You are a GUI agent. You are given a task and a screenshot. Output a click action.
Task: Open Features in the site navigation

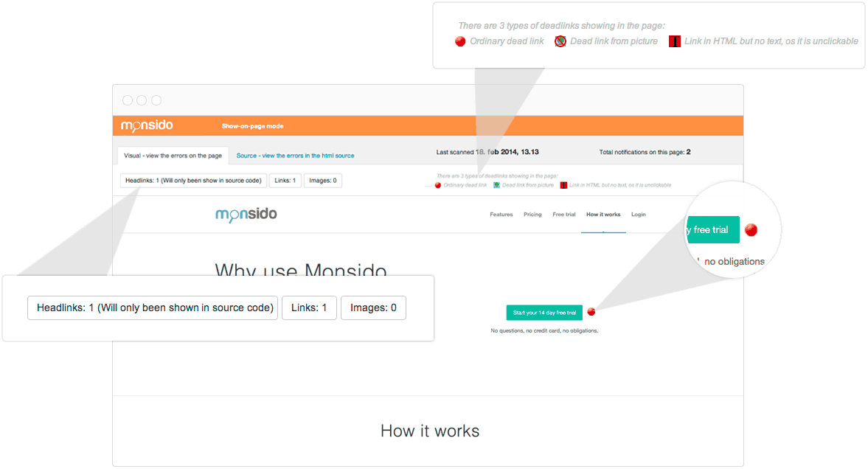(x=501, y=215)
